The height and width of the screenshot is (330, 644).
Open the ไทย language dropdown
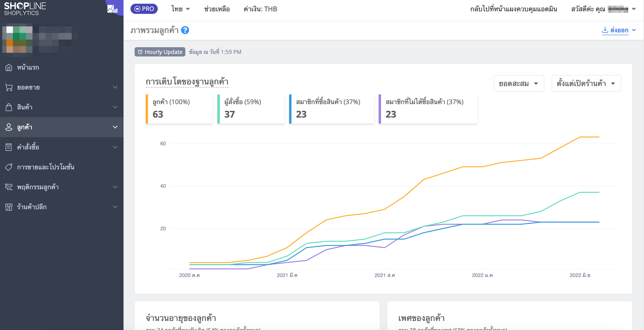click(180, 9)
